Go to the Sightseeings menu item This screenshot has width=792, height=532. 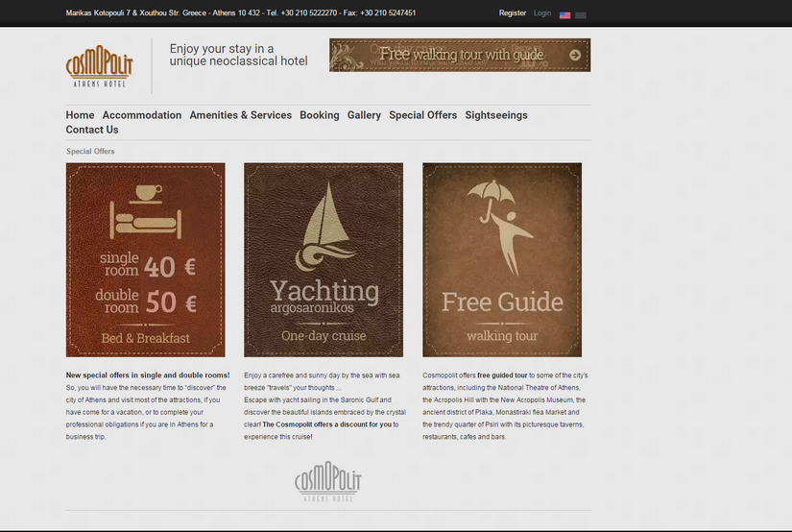[x=496, y=115]
